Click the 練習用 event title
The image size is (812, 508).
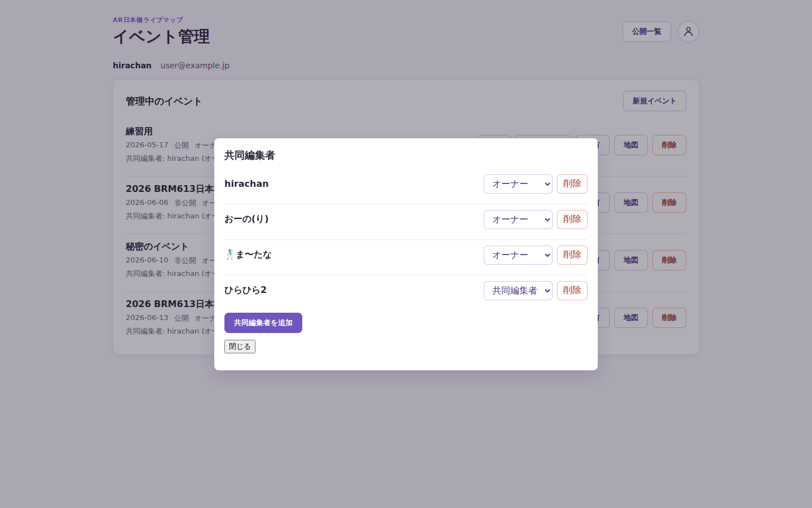point(139,132)
